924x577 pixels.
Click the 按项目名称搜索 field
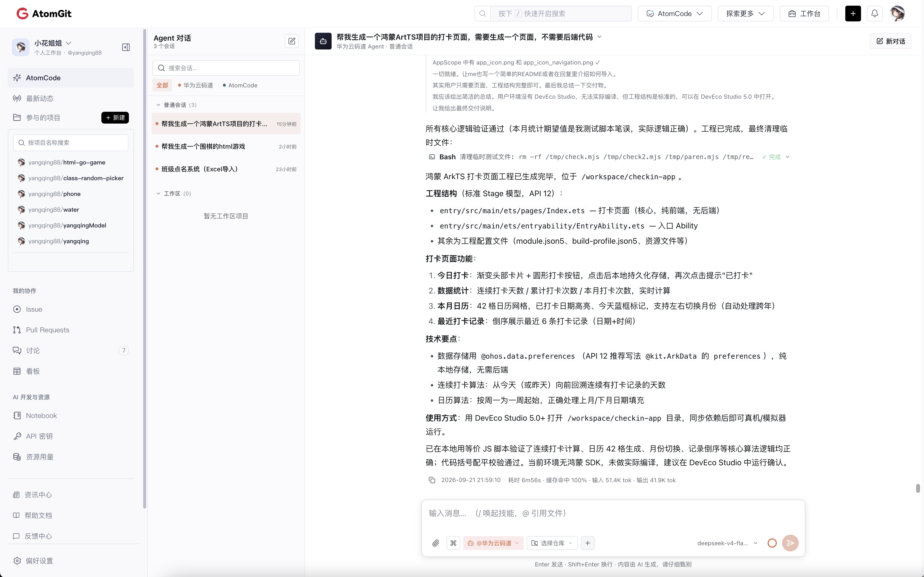(x=71, y=143)
